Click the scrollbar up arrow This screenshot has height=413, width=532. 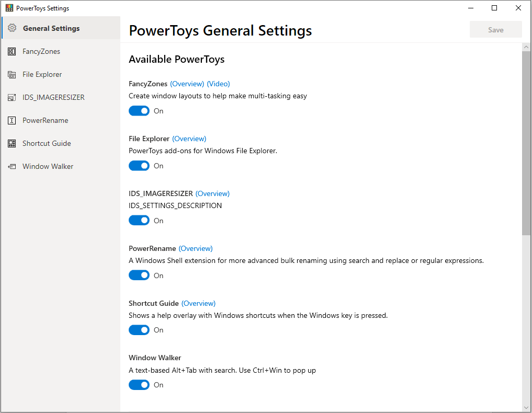tap(526, 48)
